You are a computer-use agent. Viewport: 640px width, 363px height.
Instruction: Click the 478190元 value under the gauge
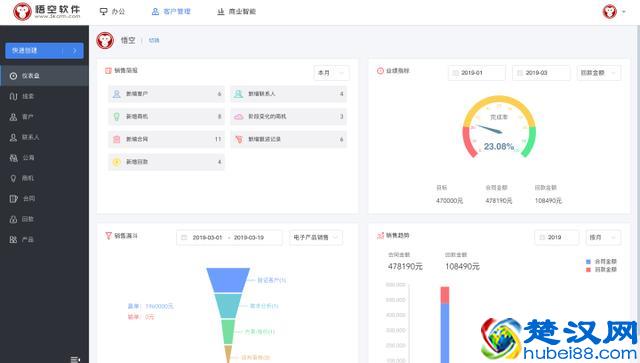498,200
